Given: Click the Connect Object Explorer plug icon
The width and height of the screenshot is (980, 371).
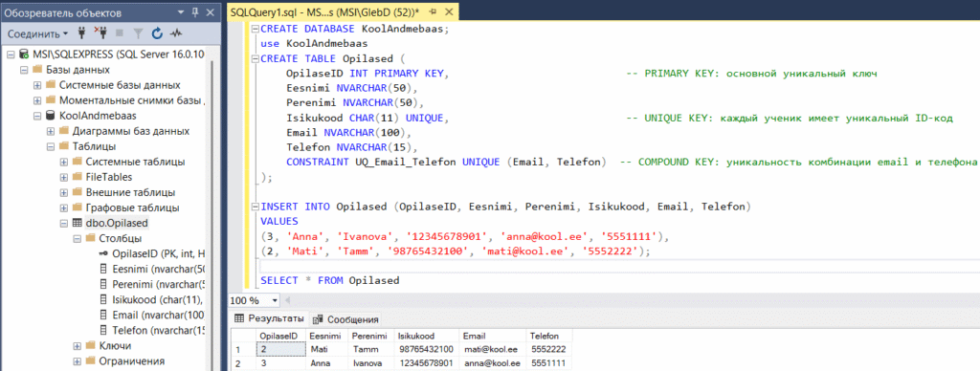Looking at the screenshot, I should point(81,33).
